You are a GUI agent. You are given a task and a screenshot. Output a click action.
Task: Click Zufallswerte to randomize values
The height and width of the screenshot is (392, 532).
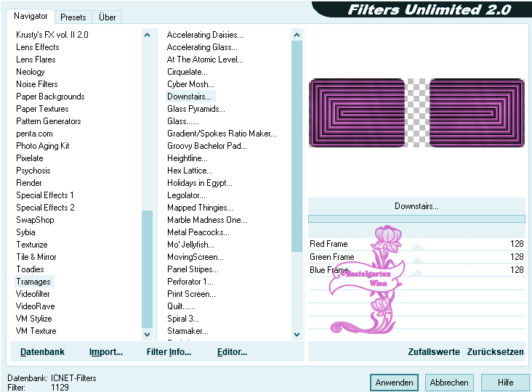coord(434,352)
